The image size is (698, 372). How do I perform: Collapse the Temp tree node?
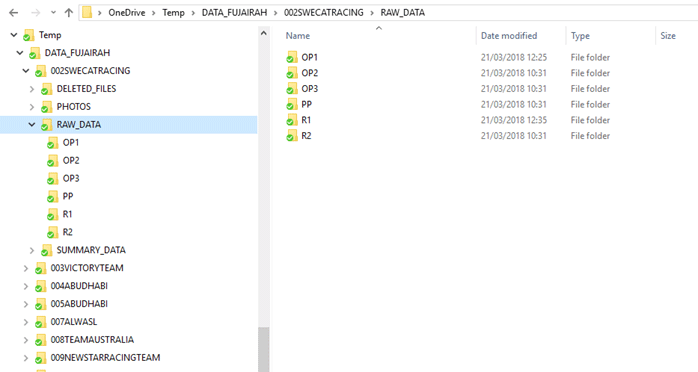coord(14,35)
